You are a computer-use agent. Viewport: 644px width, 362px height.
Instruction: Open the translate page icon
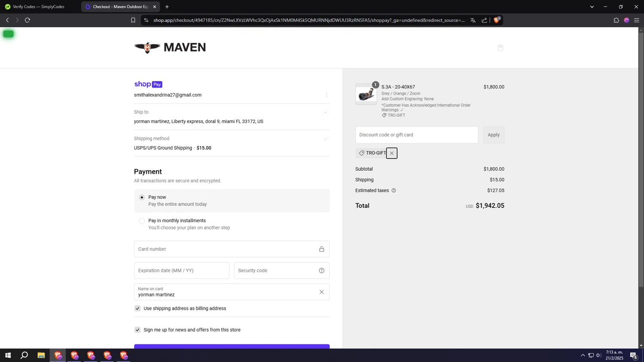pos(473,20)
